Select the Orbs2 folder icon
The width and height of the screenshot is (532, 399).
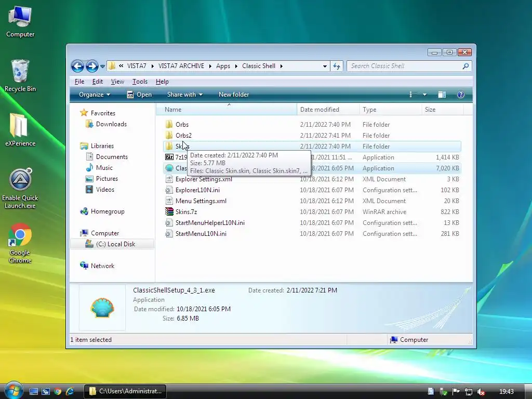169,136
